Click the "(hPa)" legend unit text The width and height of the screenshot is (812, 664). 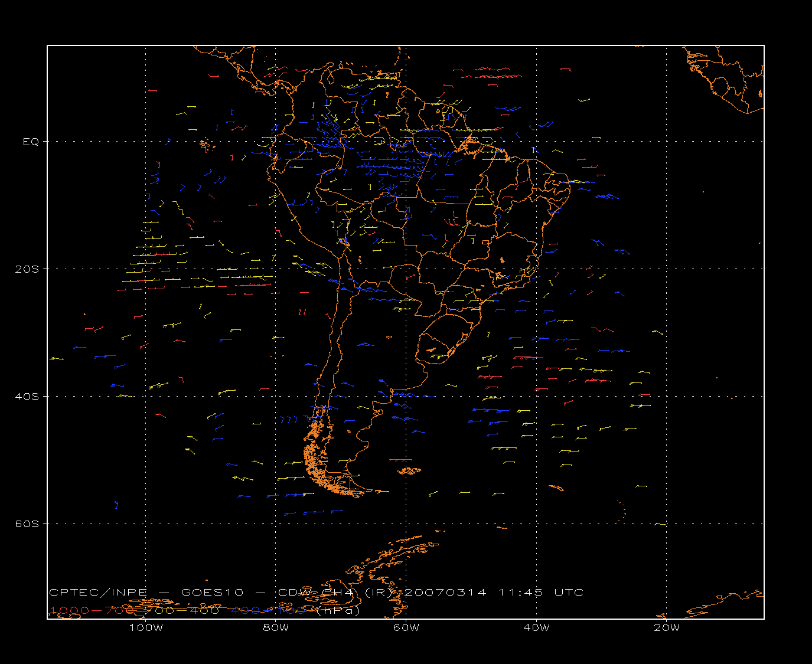(x=338, y=611)
